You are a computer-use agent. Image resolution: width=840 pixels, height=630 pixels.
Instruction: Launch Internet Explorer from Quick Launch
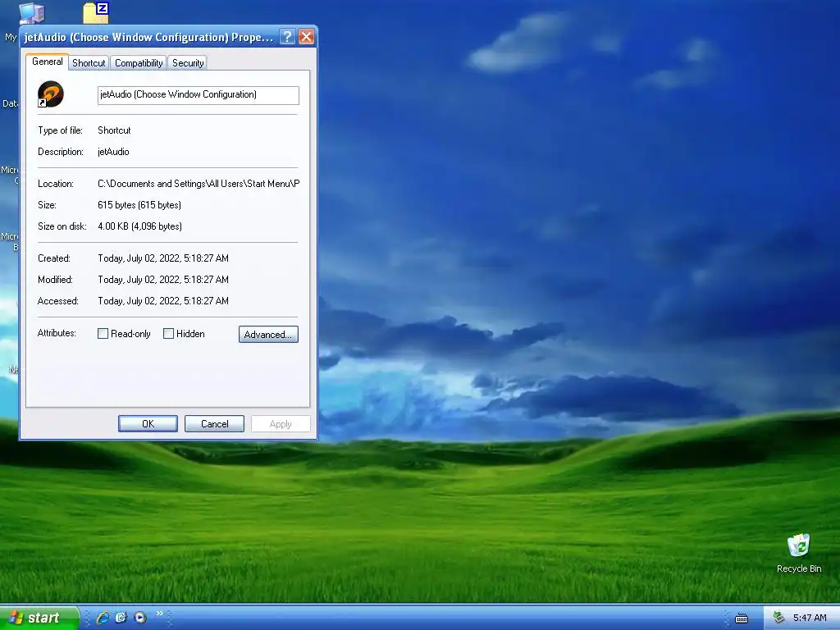(x=103, y=618)
